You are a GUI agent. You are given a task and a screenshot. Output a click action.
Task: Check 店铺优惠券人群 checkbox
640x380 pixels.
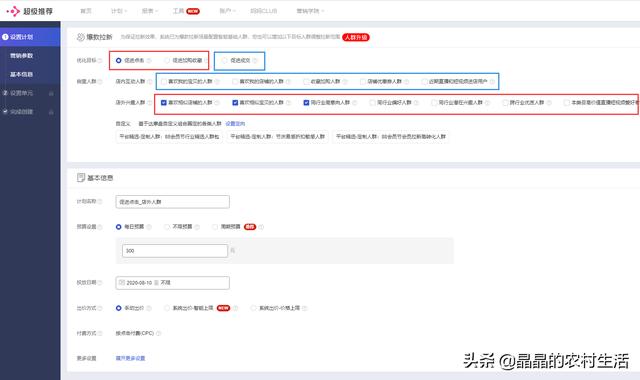coord(363,82)
